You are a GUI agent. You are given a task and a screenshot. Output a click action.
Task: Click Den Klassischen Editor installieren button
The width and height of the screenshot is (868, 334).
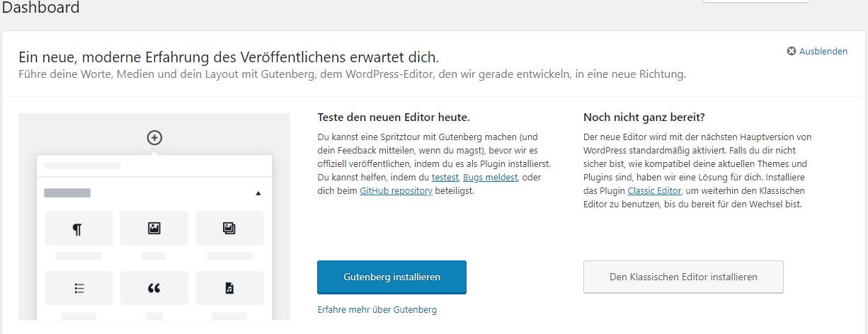(x=683, y=277)
